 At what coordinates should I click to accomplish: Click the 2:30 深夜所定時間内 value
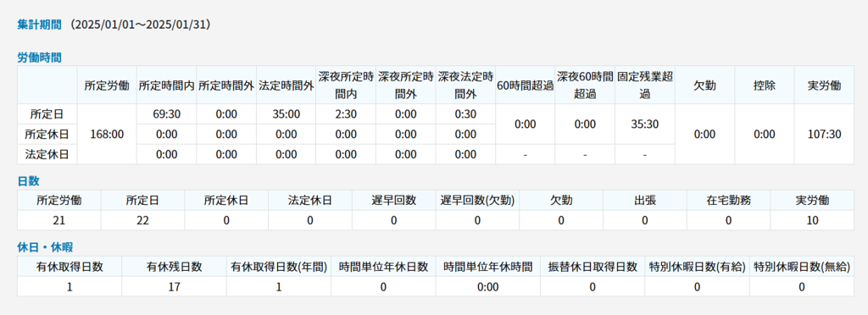coord(346,113)
